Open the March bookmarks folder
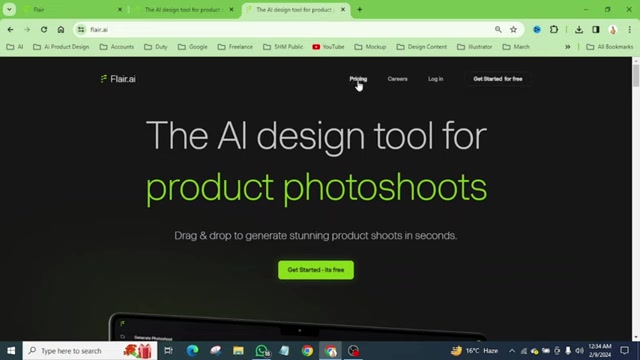The height and width of the screenshot is (360, 640). pyautogui.click(x=516, y=47)
